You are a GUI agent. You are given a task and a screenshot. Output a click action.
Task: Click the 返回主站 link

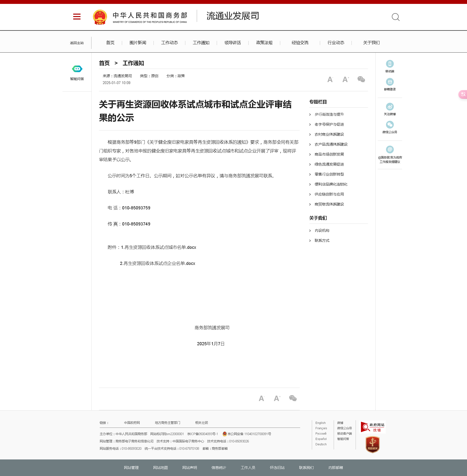(x=77, y=43)
